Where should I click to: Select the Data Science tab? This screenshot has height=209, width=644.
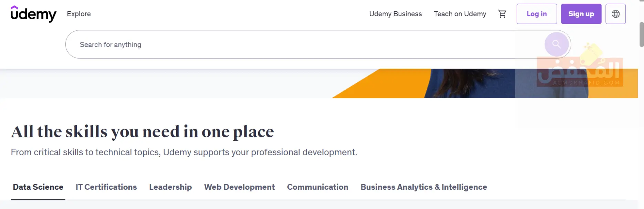tap(38, 187)
